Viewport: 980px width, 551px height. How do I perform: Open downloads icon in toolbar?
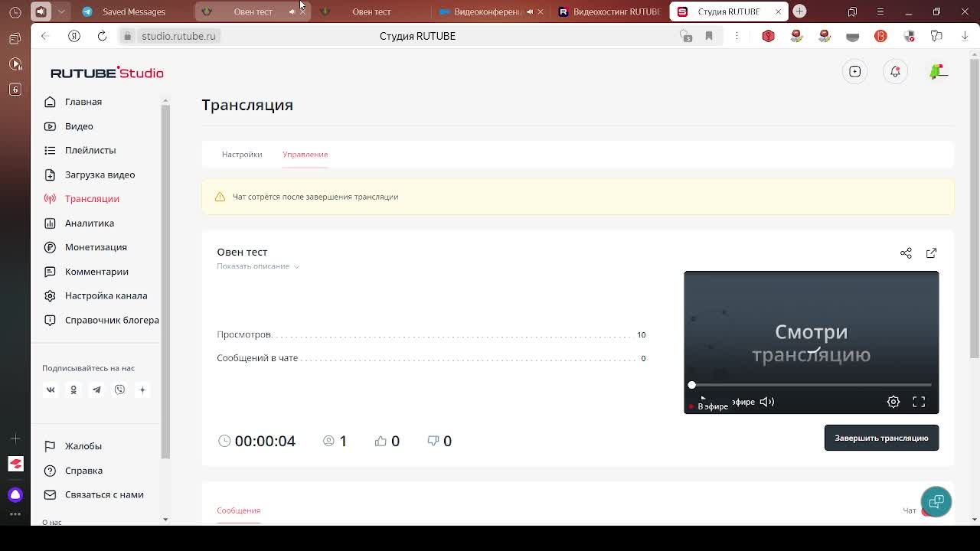965,36
